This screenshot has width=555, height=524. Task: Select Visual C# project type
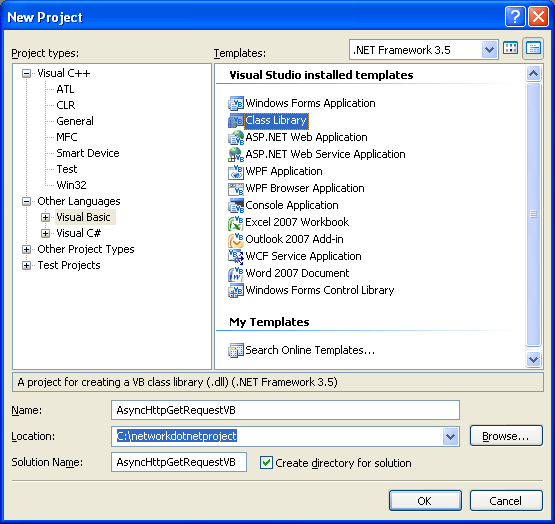click(79, 233)
